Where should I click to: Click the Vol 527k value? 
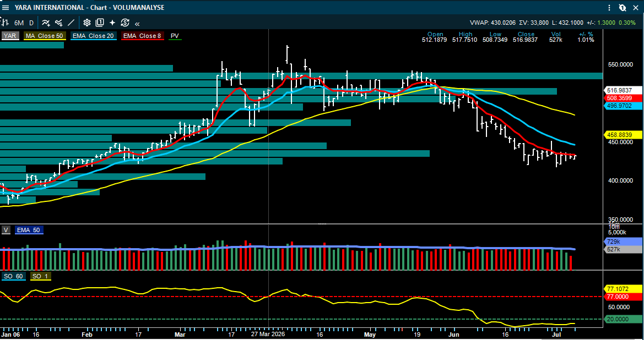(556, 40)
